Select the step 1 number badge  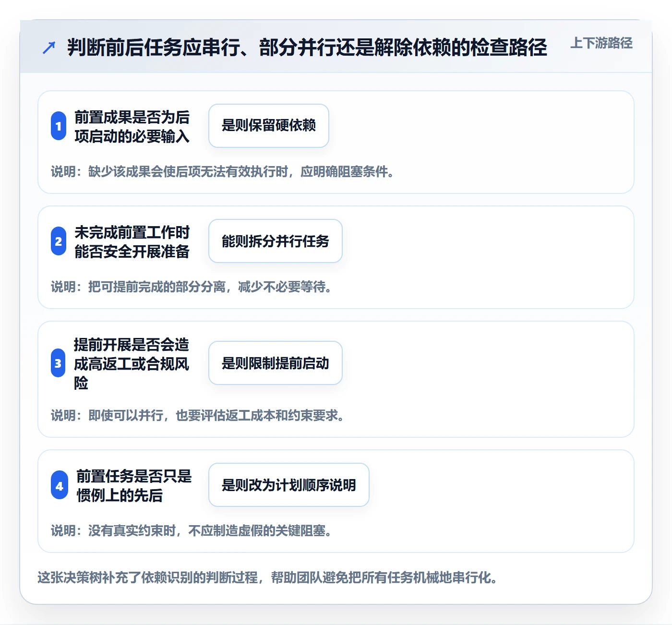(x=59, y=126)
